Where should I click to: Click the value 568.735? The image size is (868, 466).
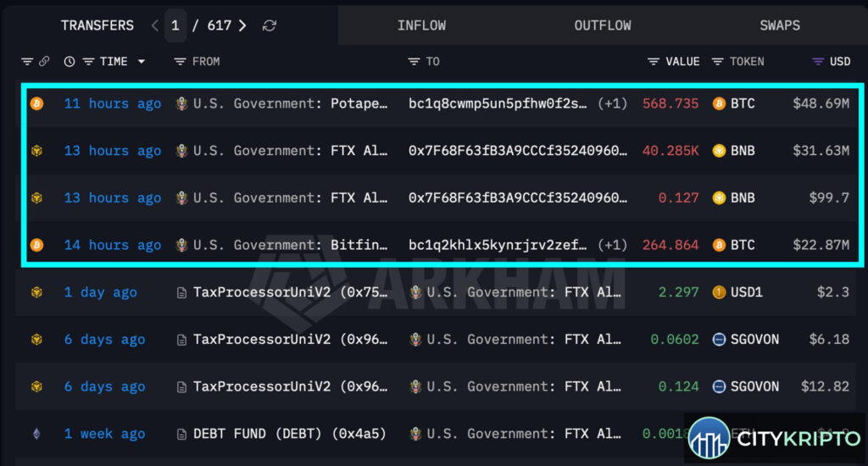(x=670, y=103)
